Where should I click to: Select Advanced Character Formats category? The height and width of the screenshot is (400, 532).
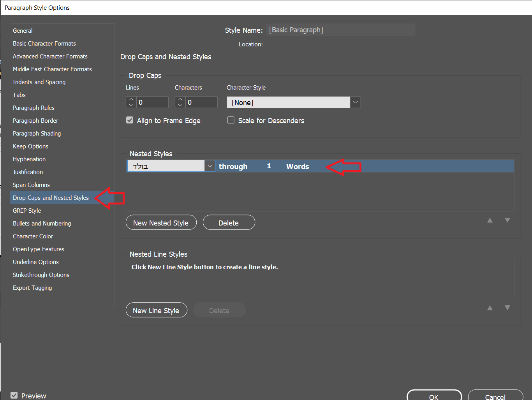pyautogui.click(x=50, y=56)
